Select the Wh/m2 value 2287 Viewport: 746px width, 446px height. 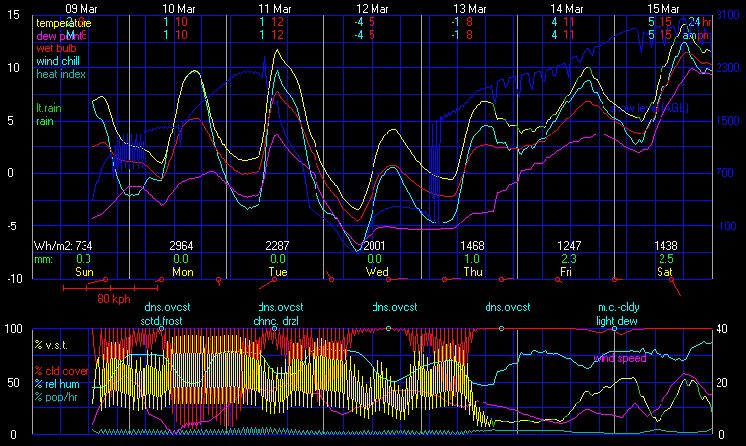click(277, 246)
